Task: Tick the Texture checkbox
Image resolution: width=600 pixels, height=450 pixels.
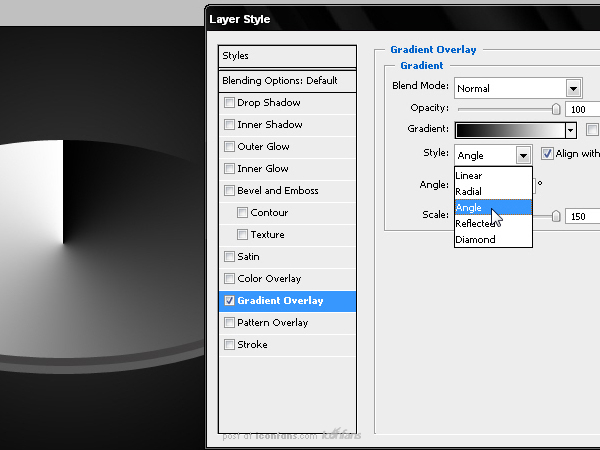Action: tap(242, 234)
